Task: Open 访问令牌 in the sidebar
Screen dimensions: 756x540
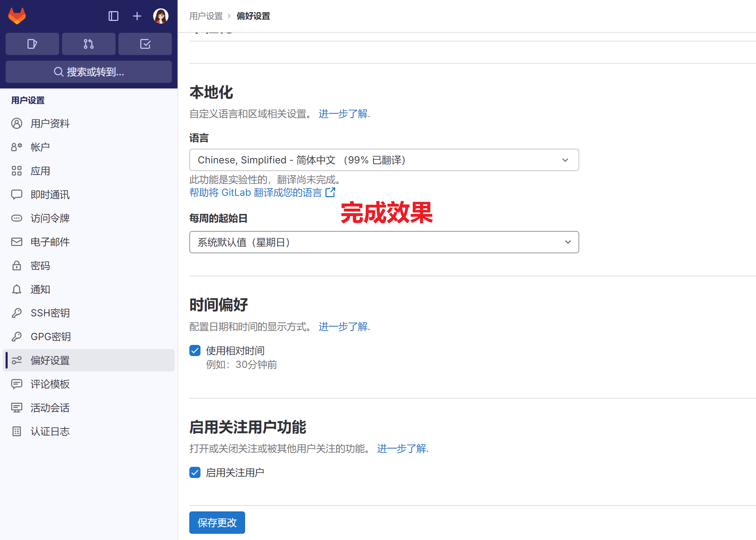Action: 89,218
